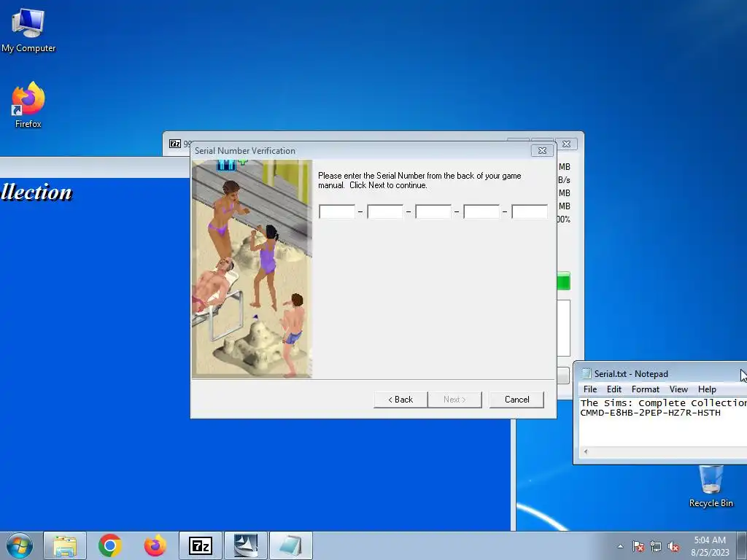
Task: Open the Edit menu in Notepad
Action: pos(614,389)
